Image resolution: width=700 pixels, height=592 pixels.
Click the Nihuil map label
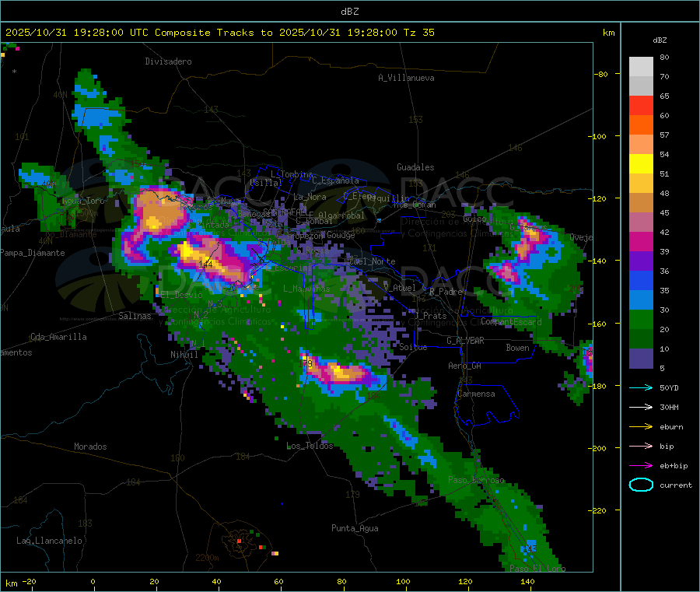click(x=184, y=355)
